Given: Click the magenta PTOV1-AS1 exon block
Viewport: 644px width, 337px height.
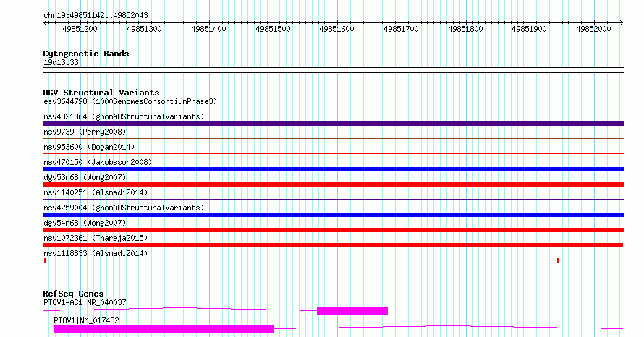Looking at the screenshot, I should click(x=352, y=311).
